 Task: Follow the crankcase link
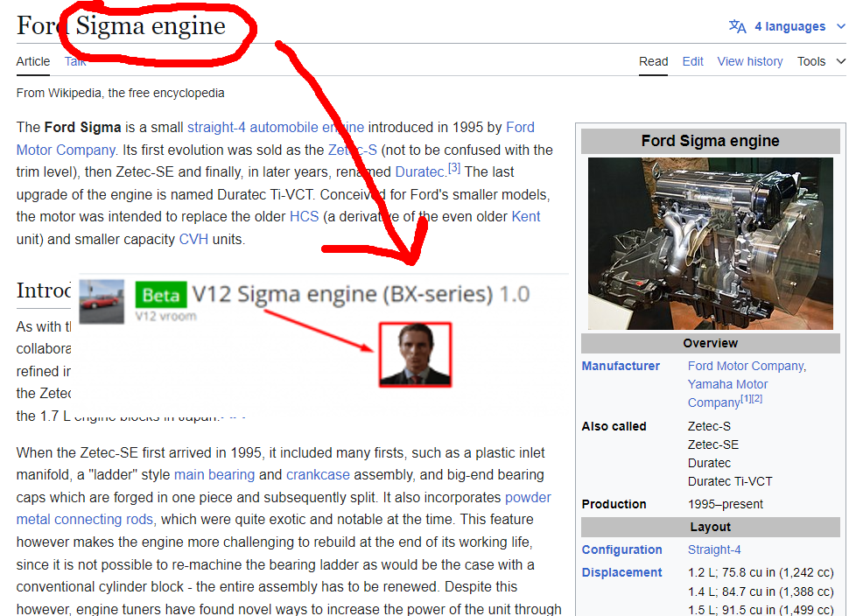point(318,474)
